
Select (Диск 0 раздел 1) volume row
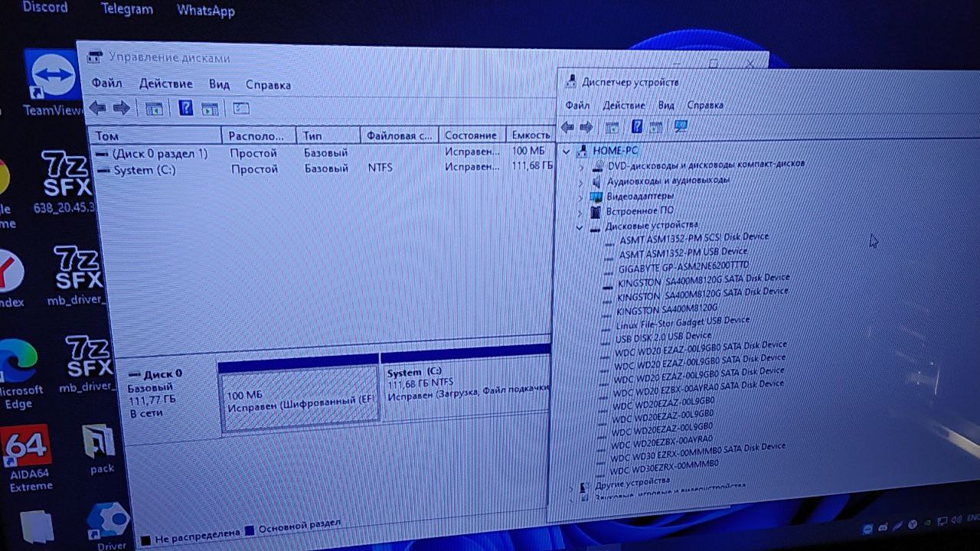coord(322,153)
